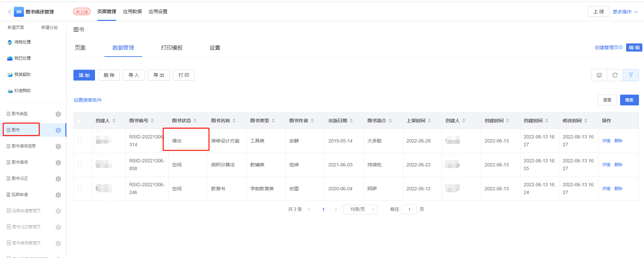Expand the 更多操作 dropdown
644x258 pixels.
625,12
